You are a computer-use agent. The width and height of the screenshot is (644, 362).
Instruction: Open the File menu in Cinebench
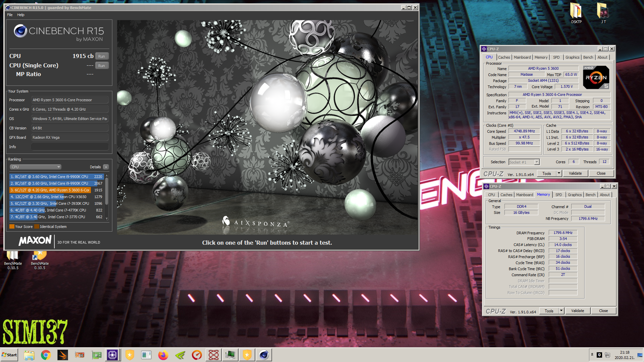[10, 15]
